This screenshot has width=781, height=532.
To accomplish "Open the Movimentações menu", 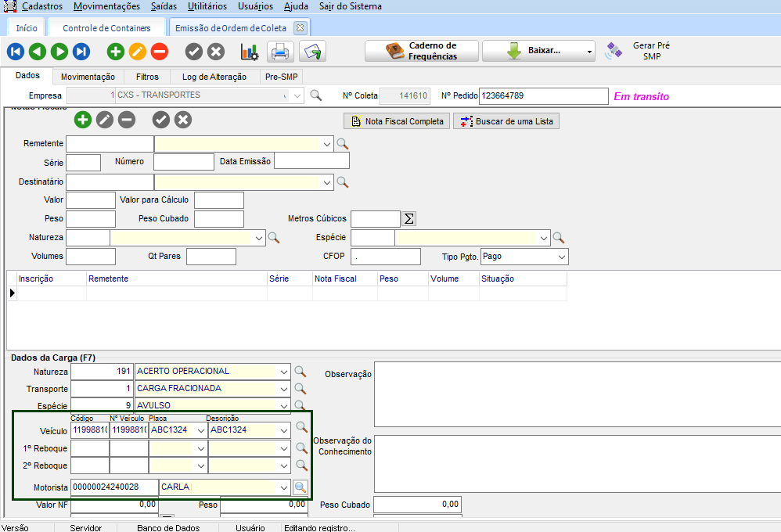I will pos(106,6).
